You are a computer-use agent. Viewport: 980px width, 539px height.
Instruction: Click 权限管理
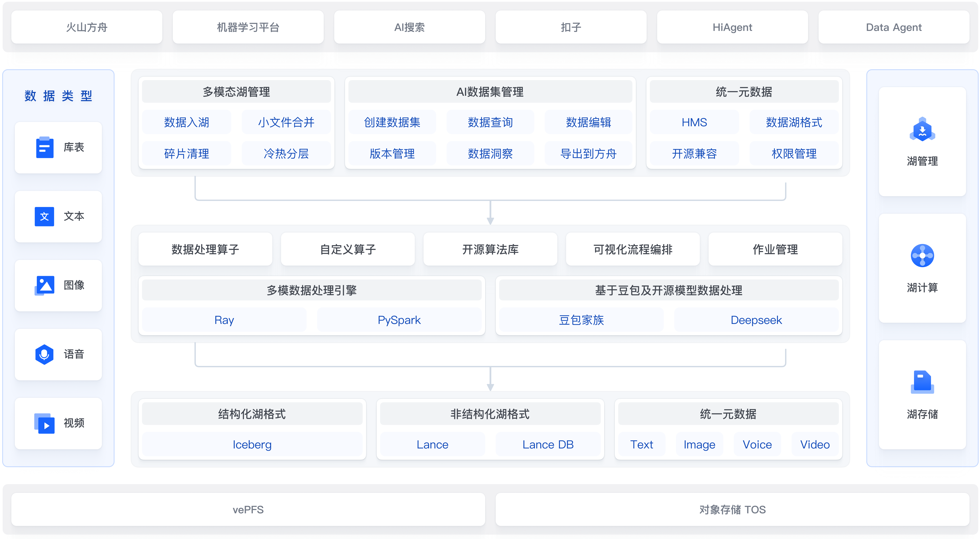pos(794,154)
